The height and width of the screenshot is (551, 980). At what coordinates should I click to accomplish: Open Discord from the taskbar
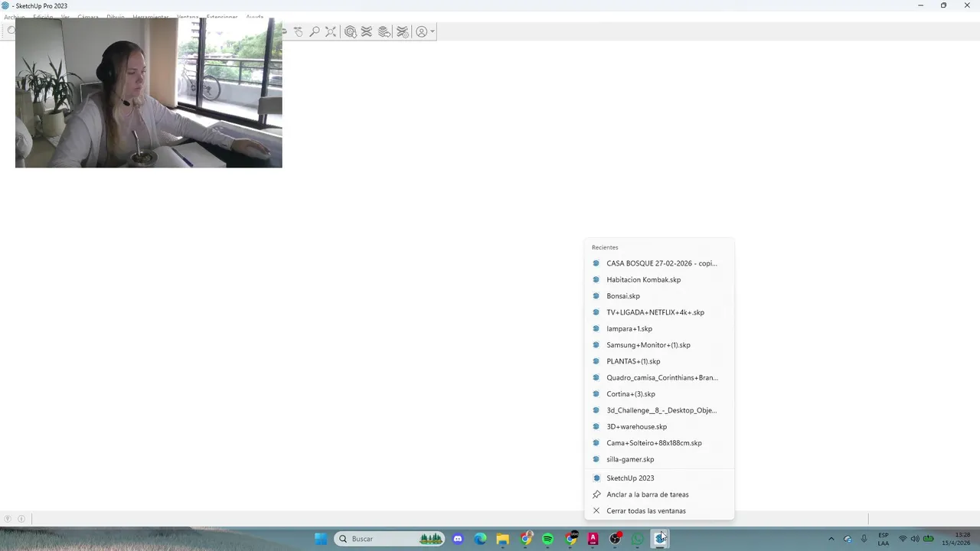click(458, 539)
